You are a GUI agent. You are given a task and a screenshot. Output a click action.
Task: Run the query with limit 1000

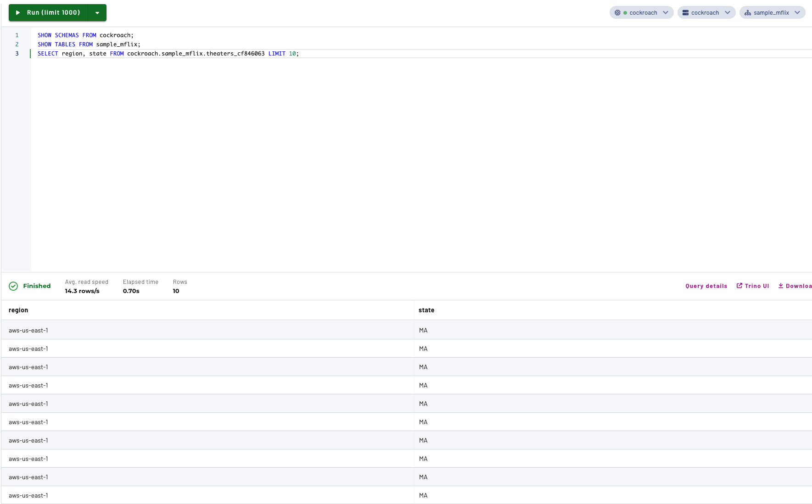coord(53,13)
